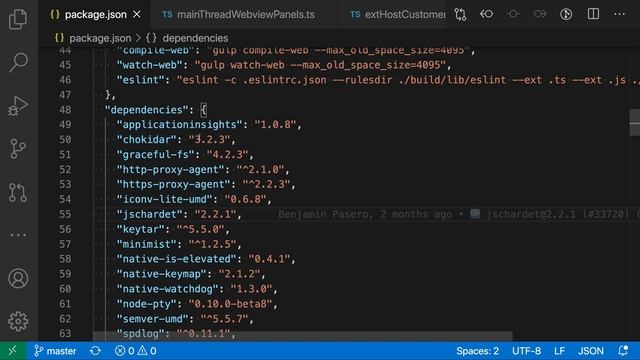Open the Manage gear menu

tap(18, 322)
